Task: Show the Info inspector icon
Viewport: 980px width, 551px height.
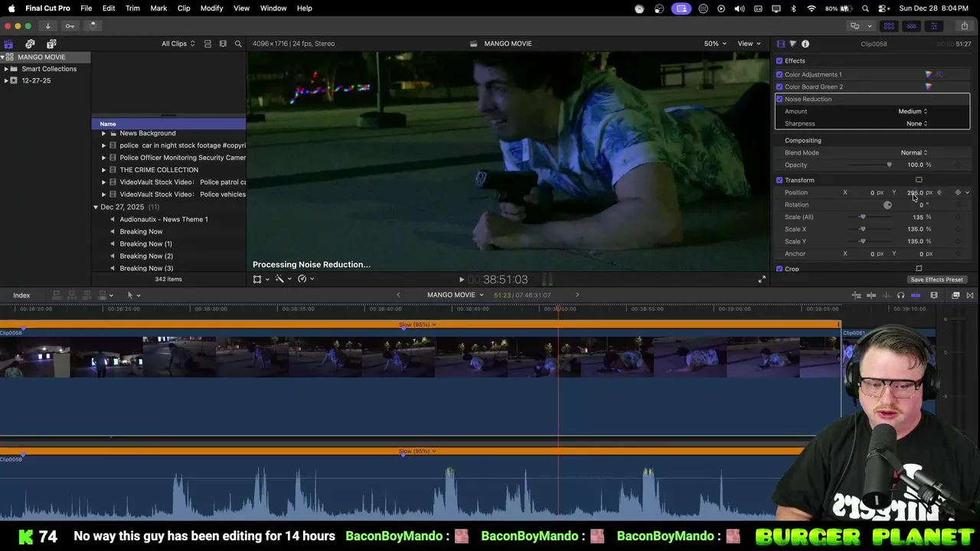Action: pos(805,44)
